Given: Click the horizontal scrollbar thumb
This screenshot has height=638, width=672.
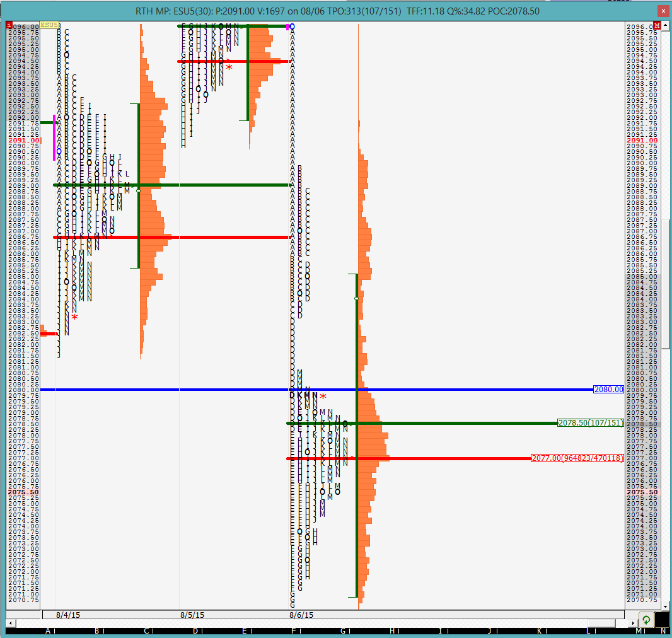Looking at the screenshot, I should pos(602,623).
